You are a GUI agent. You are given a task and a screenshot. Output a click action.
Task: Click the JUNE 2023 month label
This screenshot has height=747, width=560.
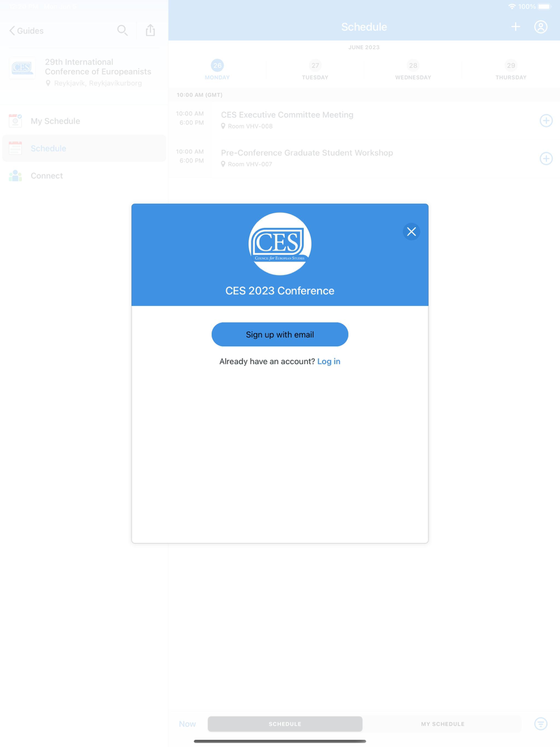coord(364,48)
